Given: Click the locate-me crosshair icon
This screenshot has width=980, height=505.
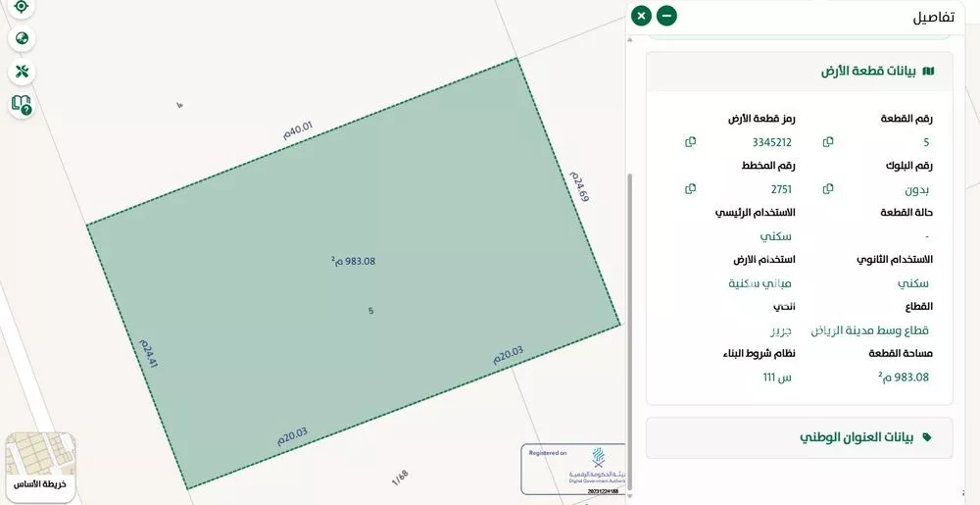Looking at the screenshot, I should pyautogui.click(x=22, y=7).
